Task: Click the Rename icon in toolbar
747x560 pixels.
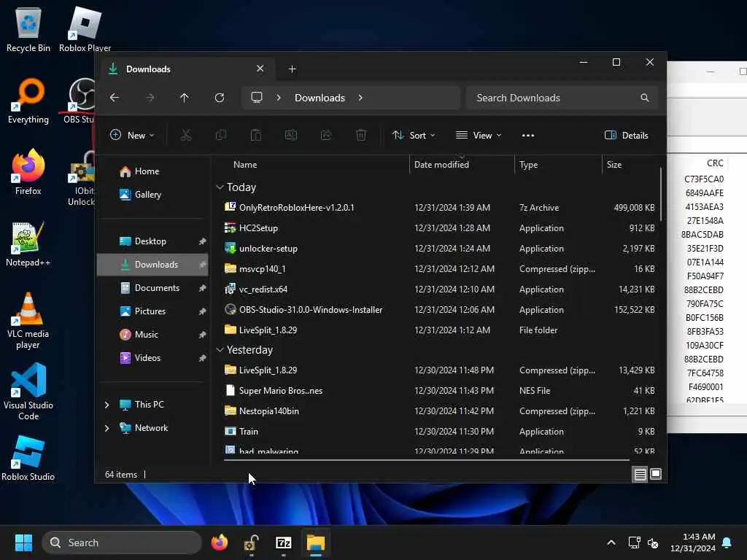Action: [x=290, y=135]
